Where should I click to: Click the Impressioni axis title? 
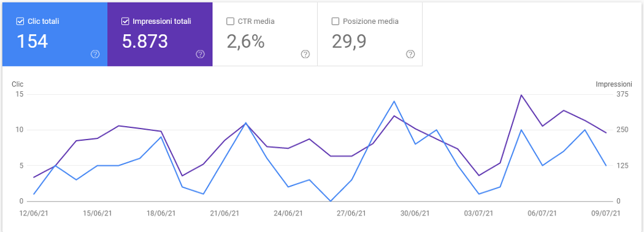(x=613, y=84)
